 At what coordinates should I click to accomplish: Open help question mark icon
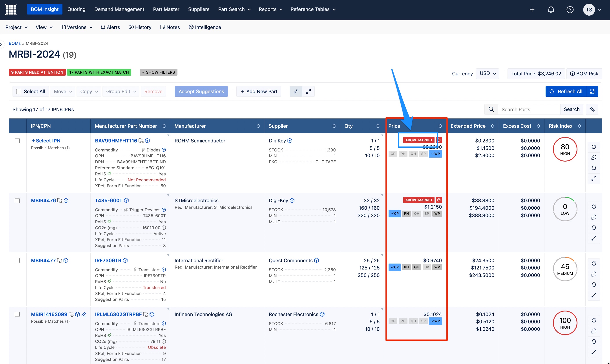[x=570, y=10]
